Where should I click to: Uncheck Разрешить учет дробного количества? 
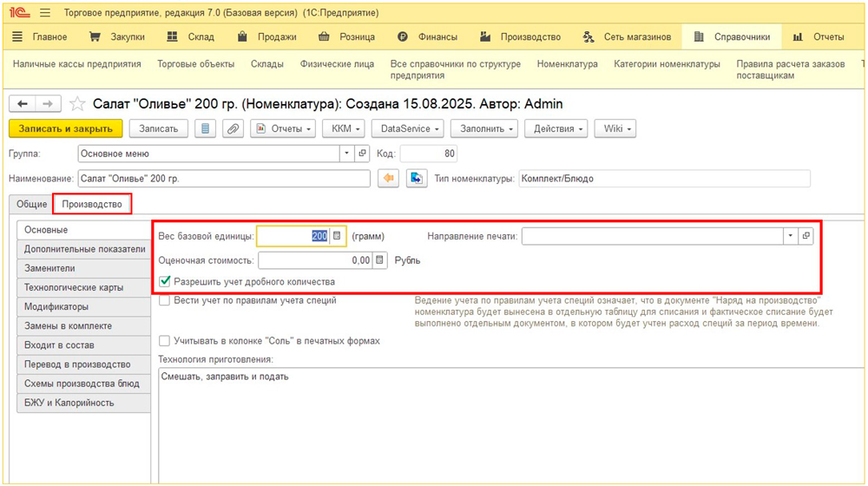(165, 282)
